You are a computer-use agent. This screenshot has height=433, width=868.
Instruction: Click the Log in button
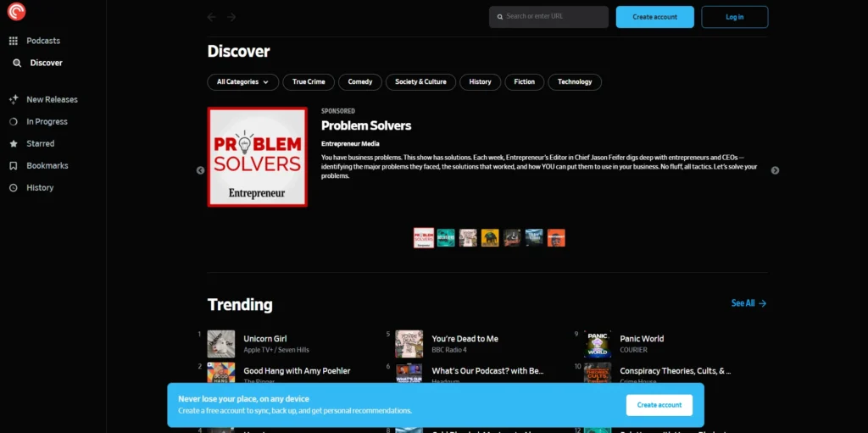pos(735,17)
